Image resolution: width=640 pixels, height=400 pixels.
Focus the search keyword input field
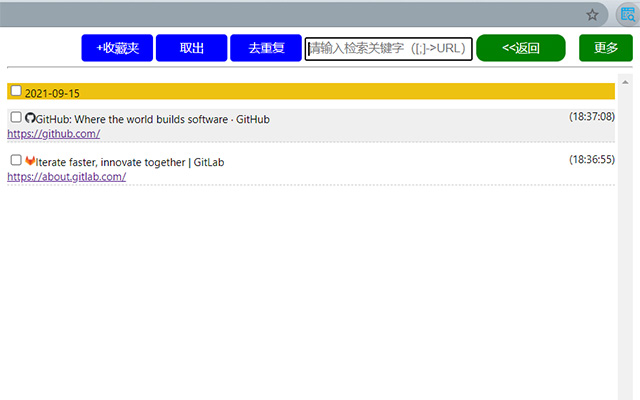(x=389, y=49)
